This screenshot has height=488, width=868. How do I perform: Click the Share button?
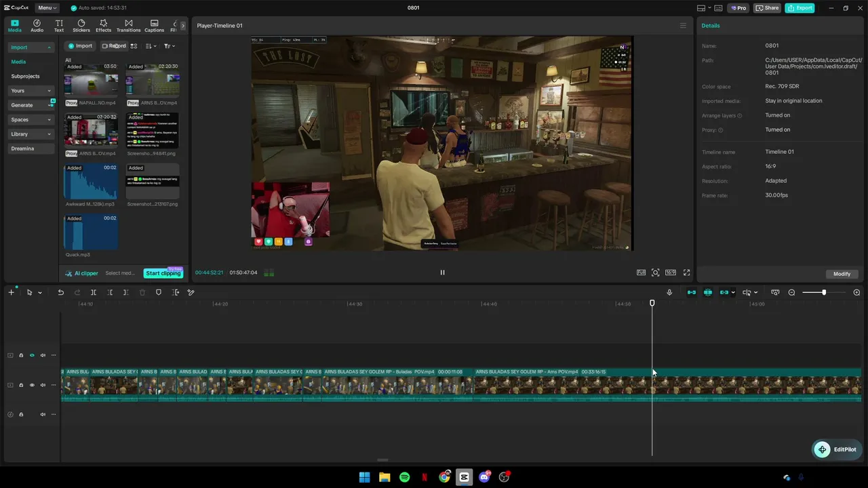(768, 8)
